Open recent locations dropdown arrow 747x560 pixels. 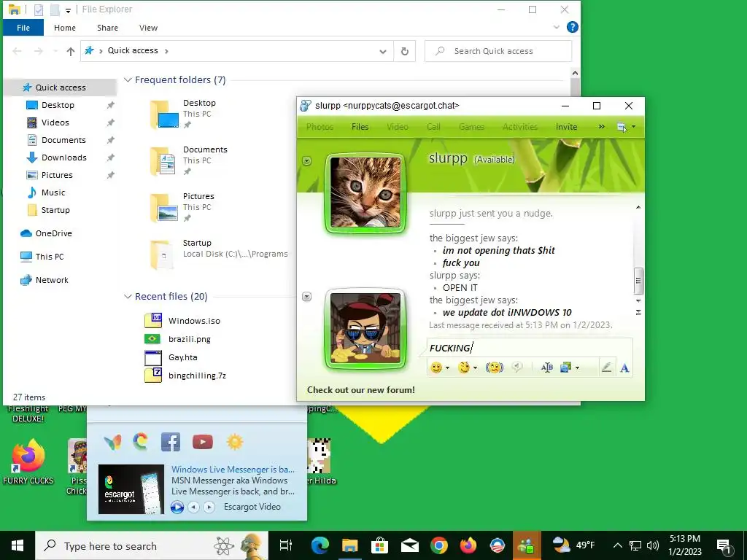(55, 51)
